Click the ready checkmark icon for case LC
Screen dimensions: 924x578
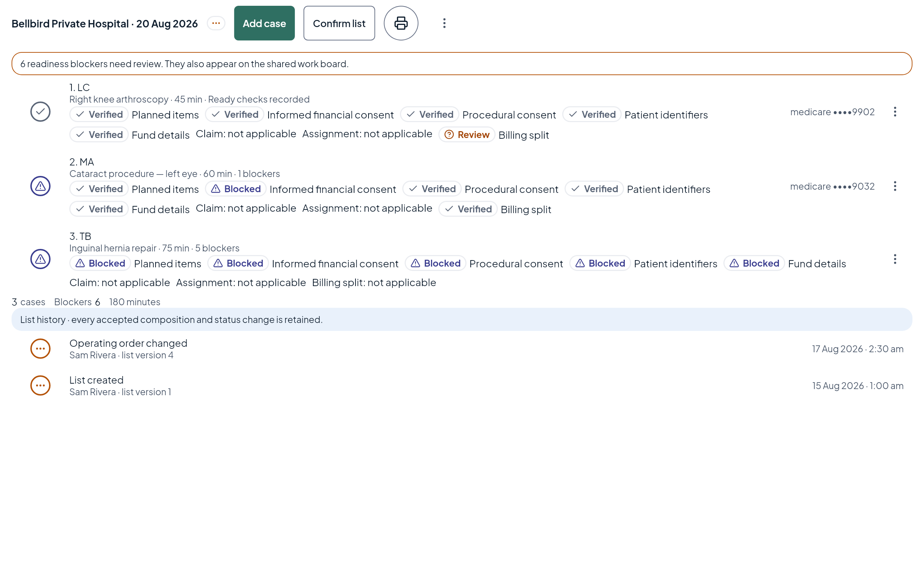[40, 112]
